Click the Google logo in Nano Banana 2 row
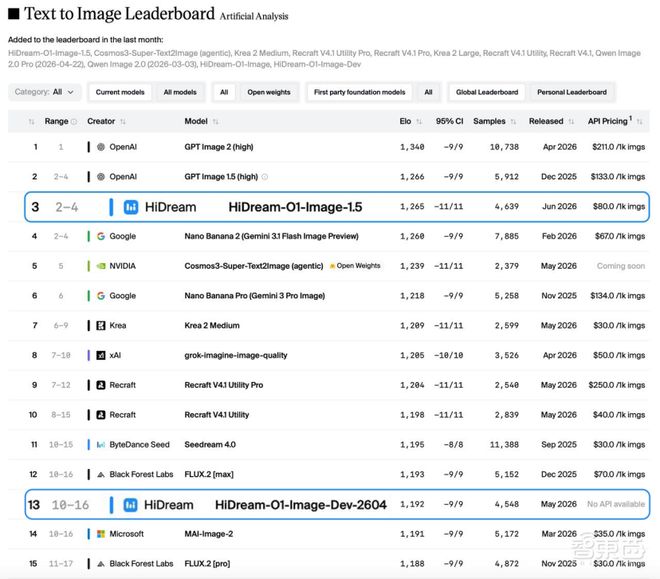This screenshot has width=660, height=579. [x=101, y=236]
